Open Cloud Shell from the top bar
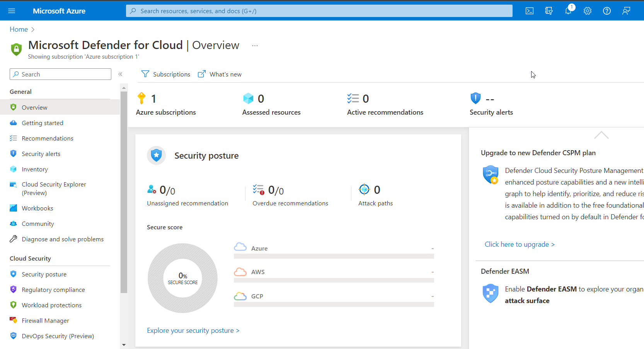Image resolution: width=644 pixels, height=349 pixels. pyautogui.click(x=530, y=11)
